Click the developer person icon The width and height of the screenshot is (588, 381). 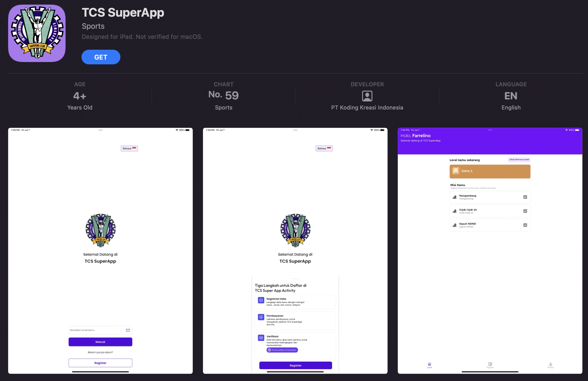pos(367,96)
